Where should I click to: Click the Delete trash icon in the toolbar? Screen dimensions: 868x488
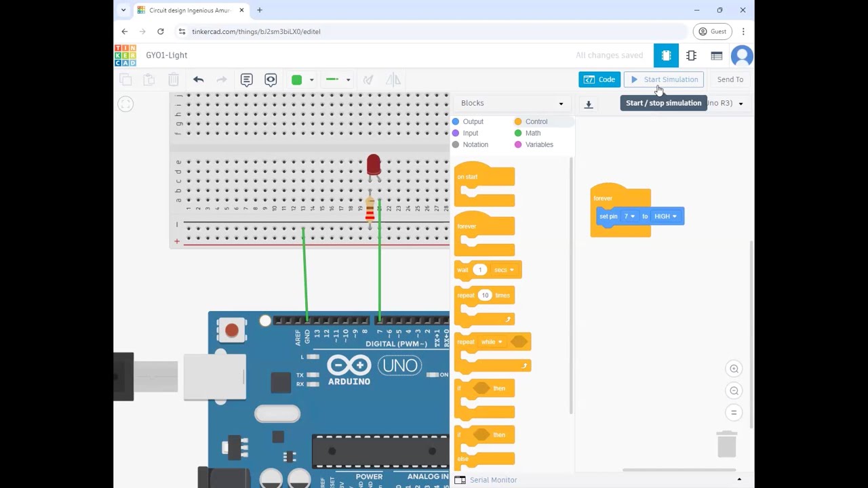tap(174, 80)
